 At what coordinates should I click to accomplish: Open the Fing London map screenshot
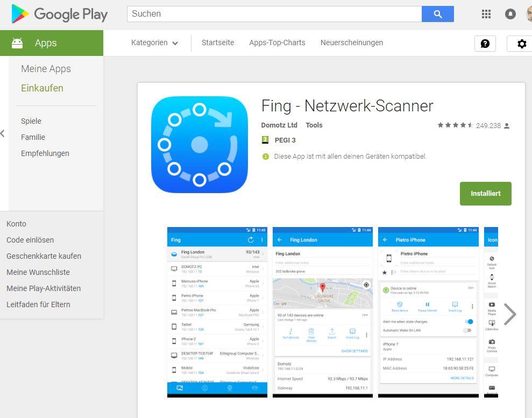[x=322, y=312]
